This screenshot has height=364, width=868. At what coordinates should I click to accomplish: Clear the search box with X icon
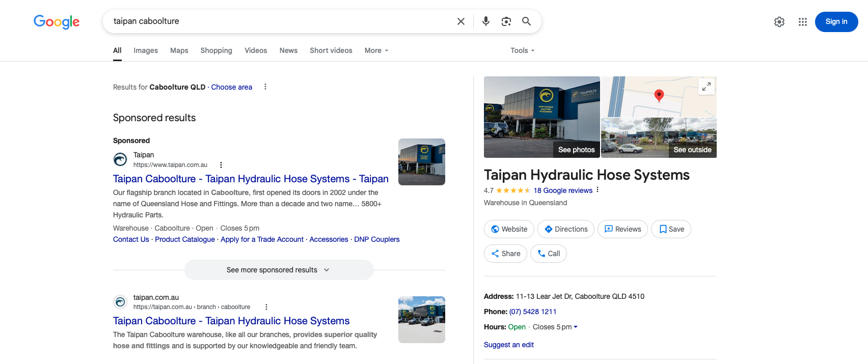[461, 21]
